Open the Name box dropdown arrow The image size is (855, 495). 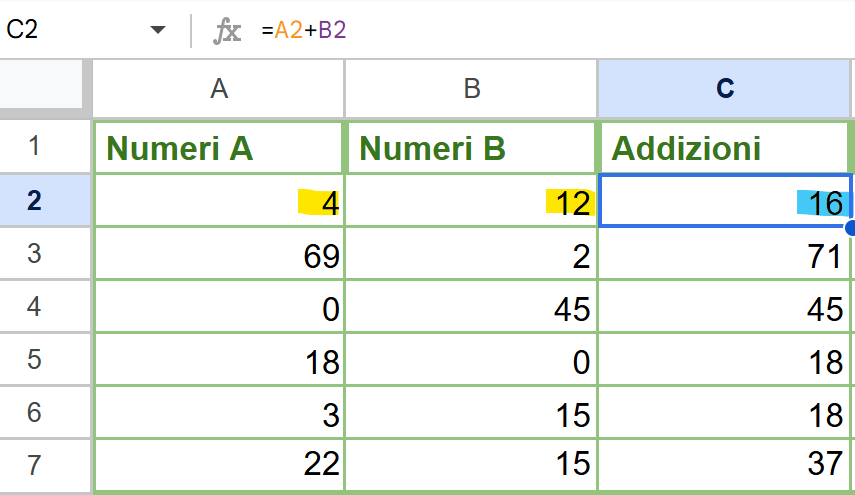158,30
